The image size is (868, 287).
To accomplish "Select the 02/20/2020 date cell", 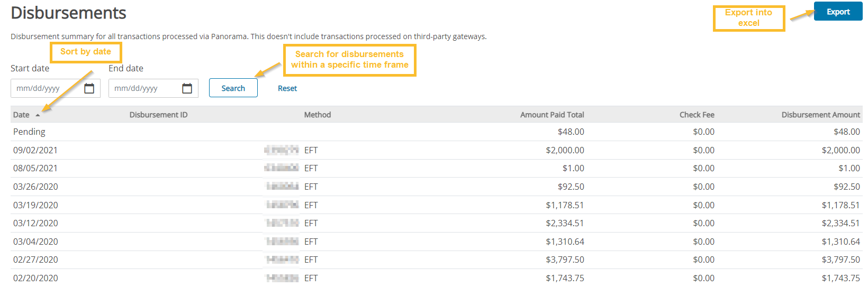I will 35,278.
